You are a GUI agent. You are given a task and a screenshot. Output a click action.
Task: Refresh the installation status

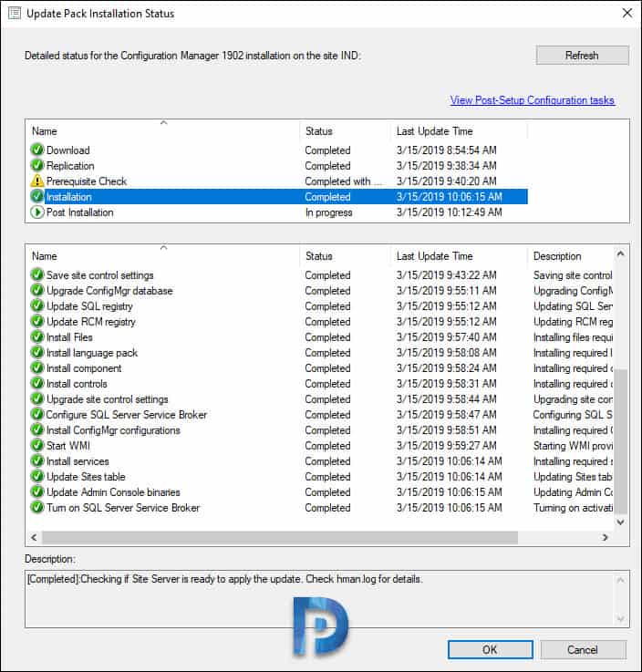582,56
